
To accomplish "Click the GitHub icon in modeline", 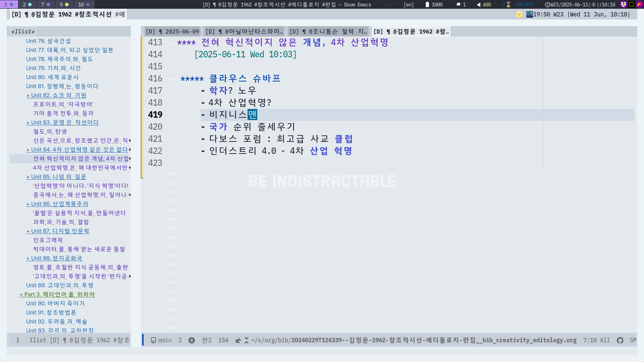I will coord(620,340).
